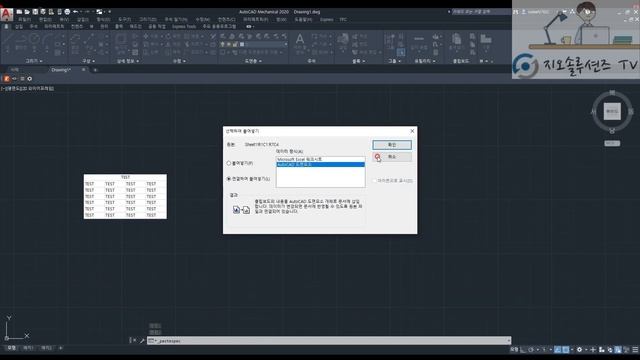Open the Express menu in the menu bar
This screenshot has height=360, width=640.
pyautogui.click(x=327, y=19)
